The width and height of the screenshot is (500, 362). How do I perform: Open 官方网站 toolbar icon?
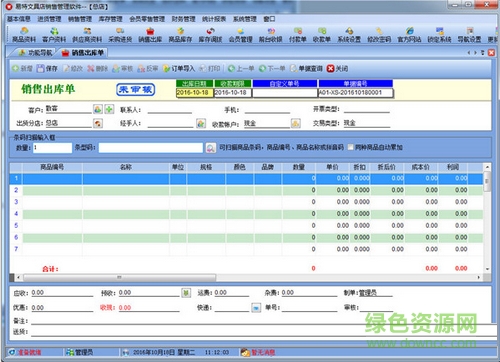pos(409,35)
